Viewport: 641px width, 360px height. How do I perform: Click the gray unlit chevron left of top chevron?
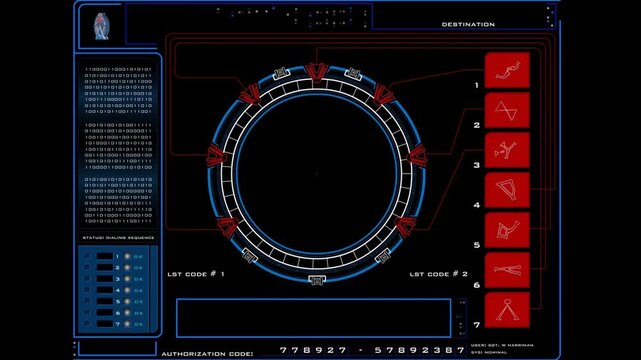click(281, 74)
